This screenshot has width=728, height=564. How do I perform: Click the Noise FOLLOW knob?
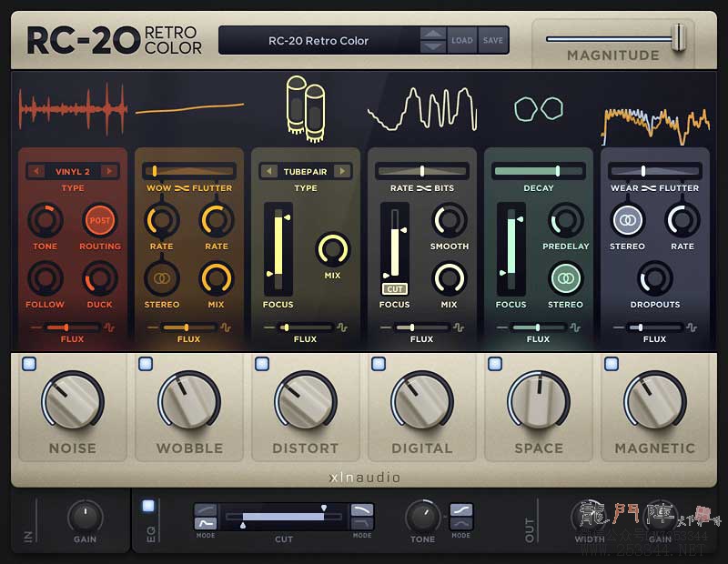45,278
